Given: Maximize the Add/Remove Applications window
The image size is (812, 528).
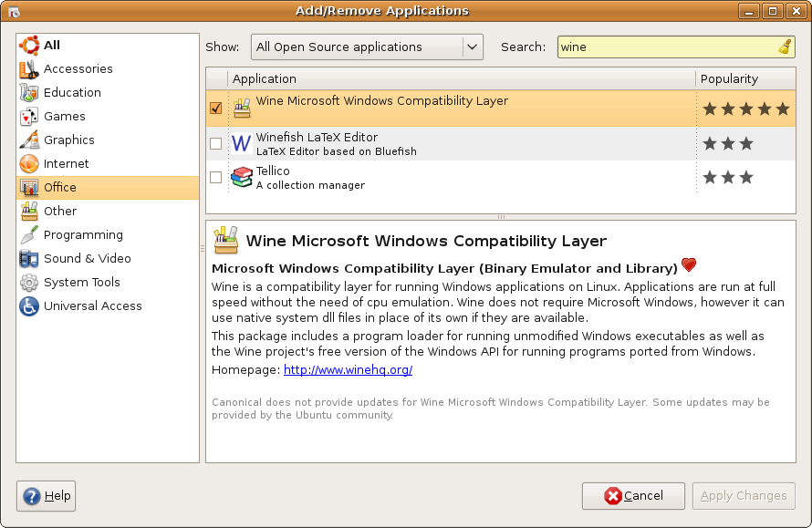Looking at the screenshot, I should coord(773,11).
